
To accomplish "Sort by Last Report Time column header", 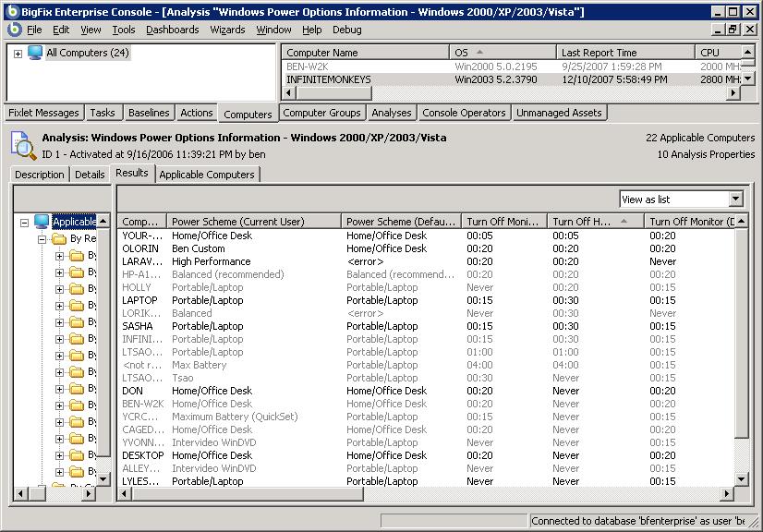I will [x=625, y=53].
